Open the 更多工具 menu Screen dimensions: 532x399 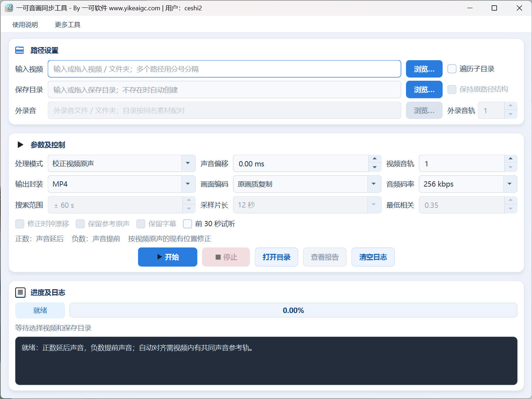(68, 25)
